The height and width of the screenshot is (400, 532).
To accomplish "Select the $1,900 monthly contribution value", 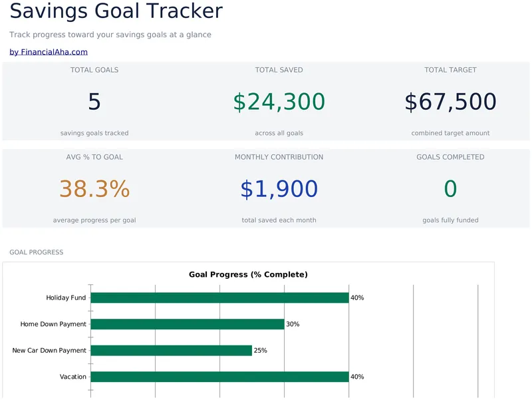I will click(279, 189).
